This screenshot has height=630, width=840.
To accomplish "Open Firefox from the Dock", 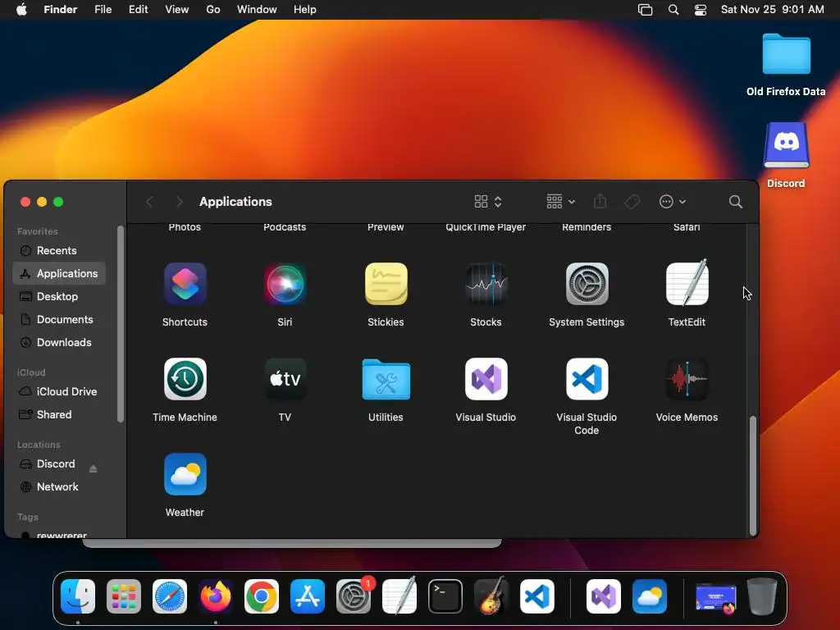I will tap(216, 596).
